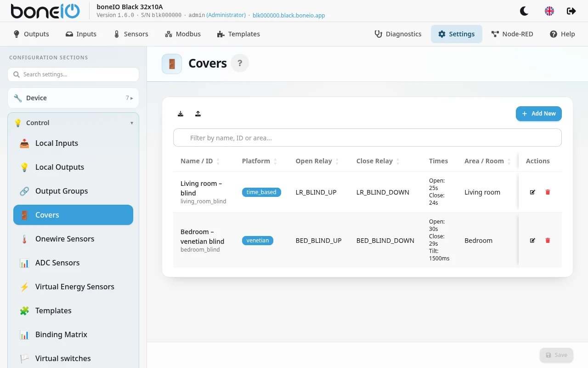Click the upload/import covers icon
588x368 pixels.
tap(198, 114)
